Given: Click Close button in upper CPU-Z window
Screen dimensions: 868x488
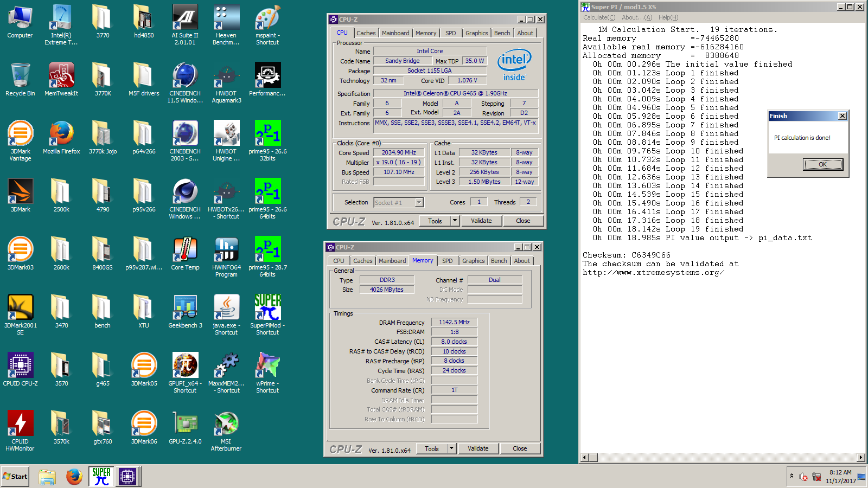Looking at the screenshot, I should (523, 221).
